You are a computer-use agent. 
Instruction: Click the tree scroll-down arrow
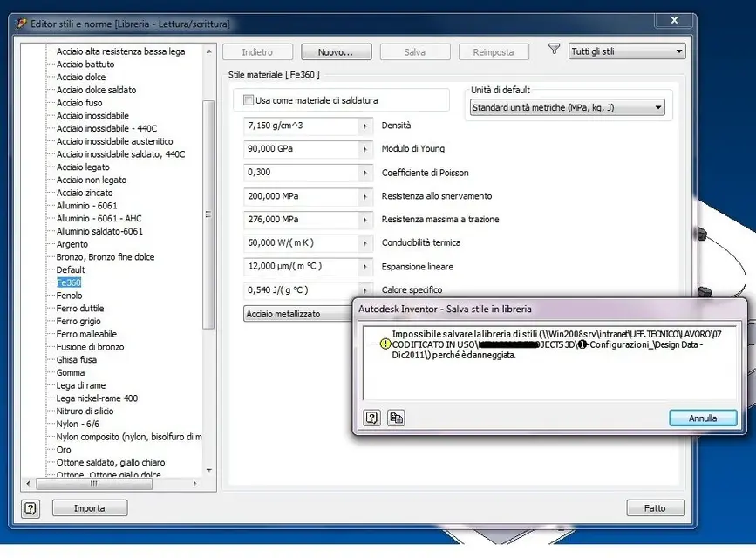208,470
